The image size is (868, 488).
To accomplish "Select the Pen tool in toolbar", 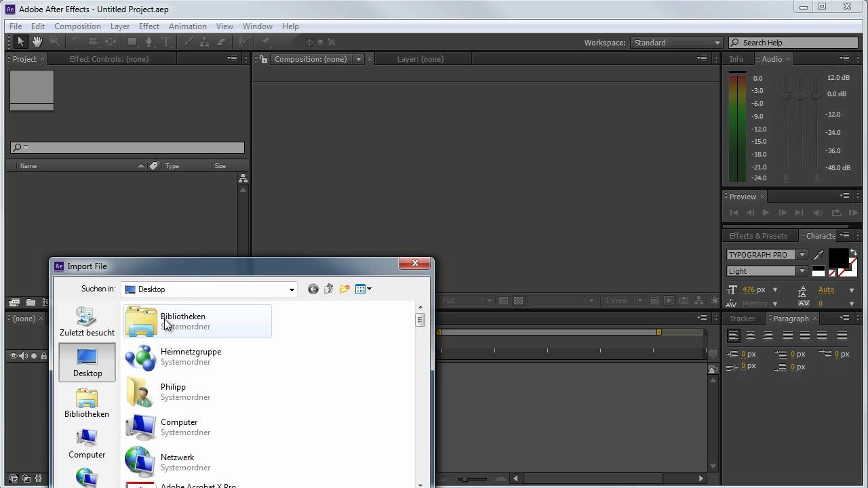I will pyautogui.click(x=150, y=42).
